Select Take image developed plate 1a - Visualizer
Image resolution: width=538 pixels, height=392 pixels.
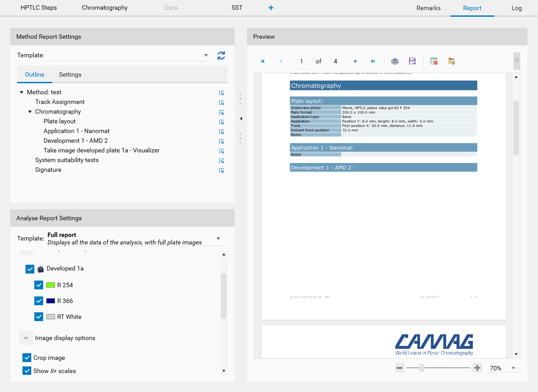pos(102,151)
